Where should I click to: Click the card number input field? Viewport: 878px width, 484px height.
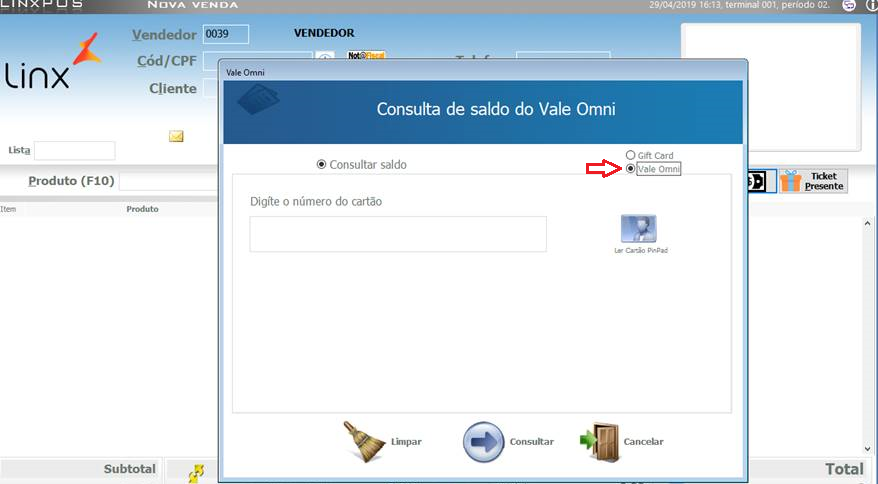398,234
